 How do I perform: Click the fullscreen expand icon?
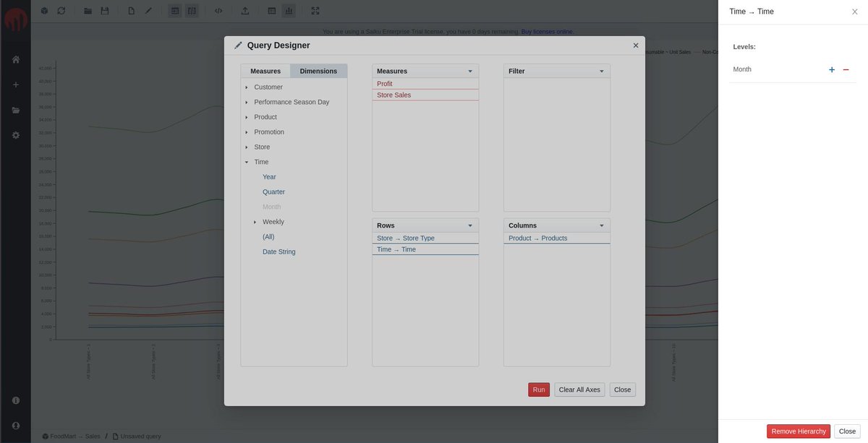click(x=315, y=11)
